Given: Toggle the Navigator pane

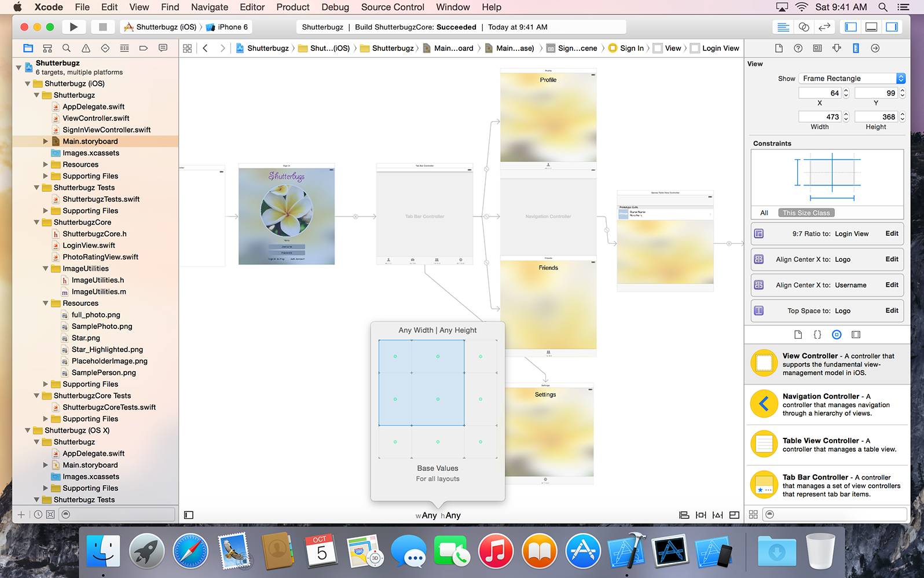Looking at the screenshot, I should (x=850, y=27).
